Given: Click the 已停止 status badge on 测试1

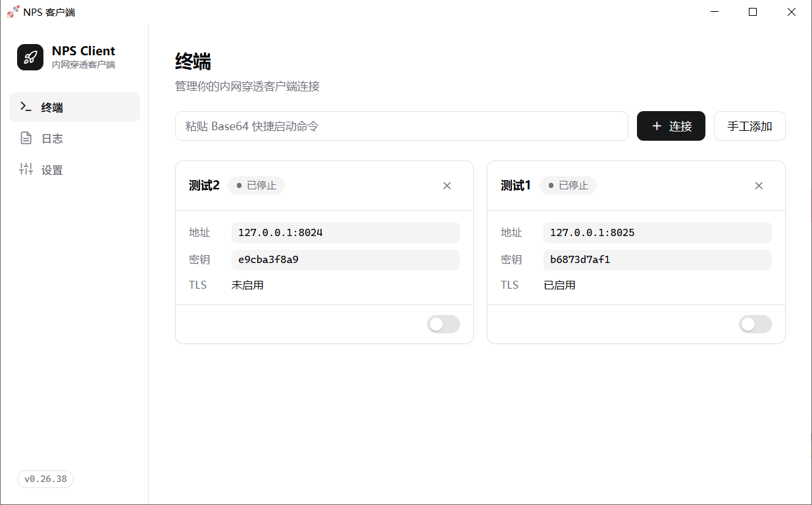Looking at the screenshot, I should 568,185.
